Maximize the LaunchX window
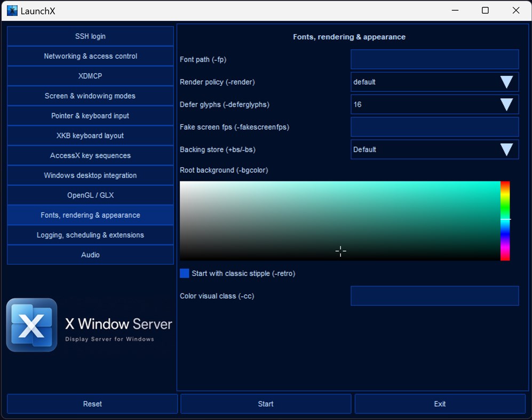Screen dimensions: 532x420 click(485, 11)
